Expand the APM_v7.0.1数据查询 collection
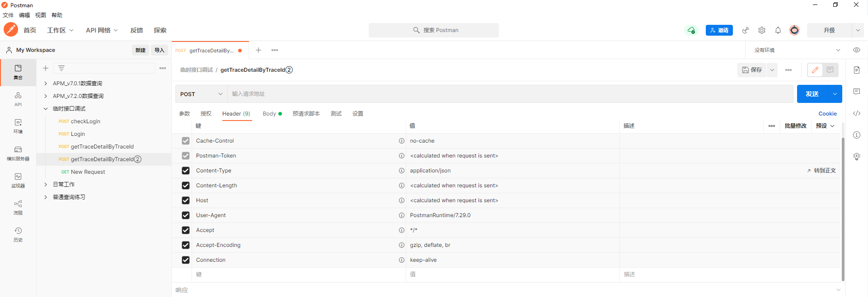868x297 pixels. click(46, 84)
